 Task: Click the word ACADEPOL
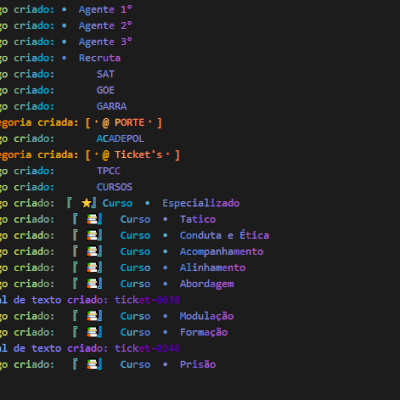click(x=120, y=139)
